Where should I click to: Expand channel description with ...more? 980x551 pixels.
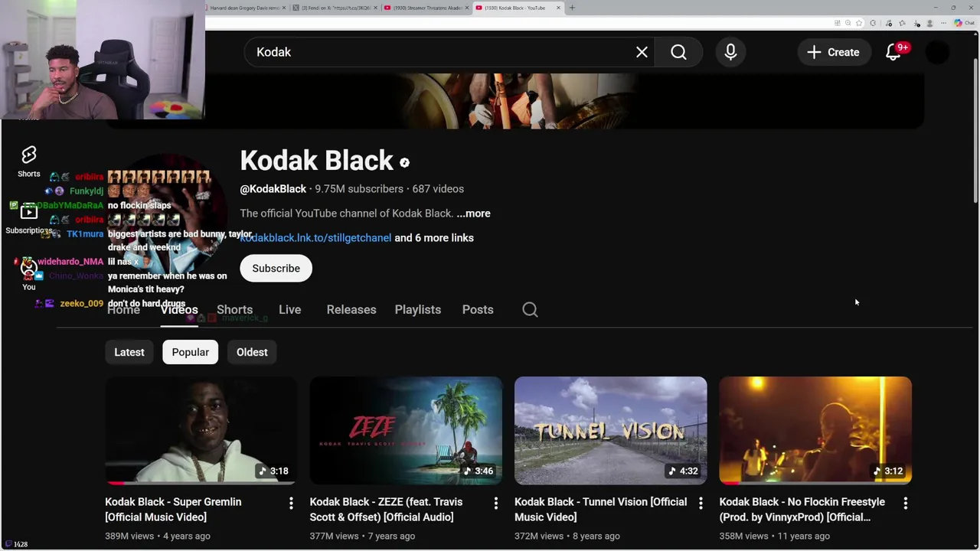(473, 214)
